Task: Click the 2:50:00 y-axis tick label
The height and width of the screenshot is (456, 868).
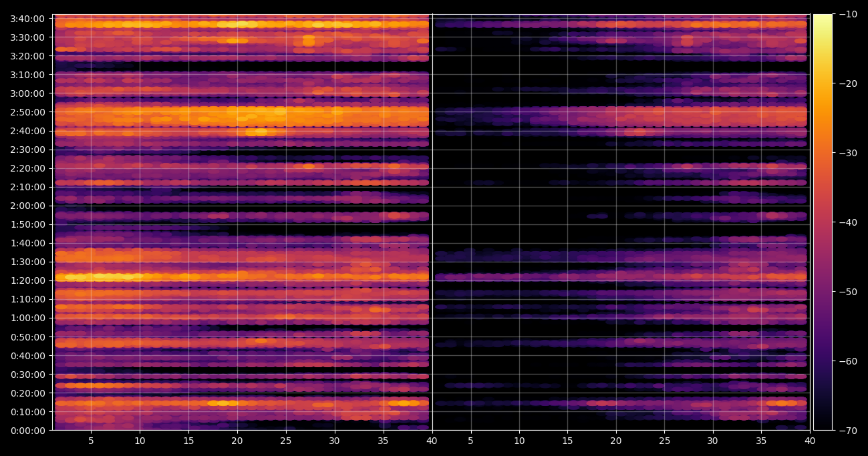Action: pos(27,111)
